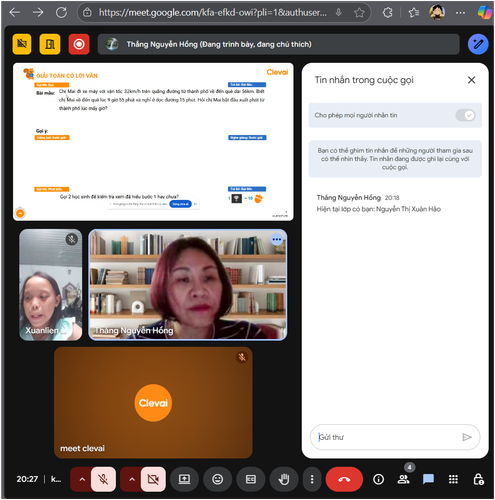Image resolution: width=495 pixels, height=500 pixels.
Task: Click the Gửi thư message field
Action: tap(387, 437)
